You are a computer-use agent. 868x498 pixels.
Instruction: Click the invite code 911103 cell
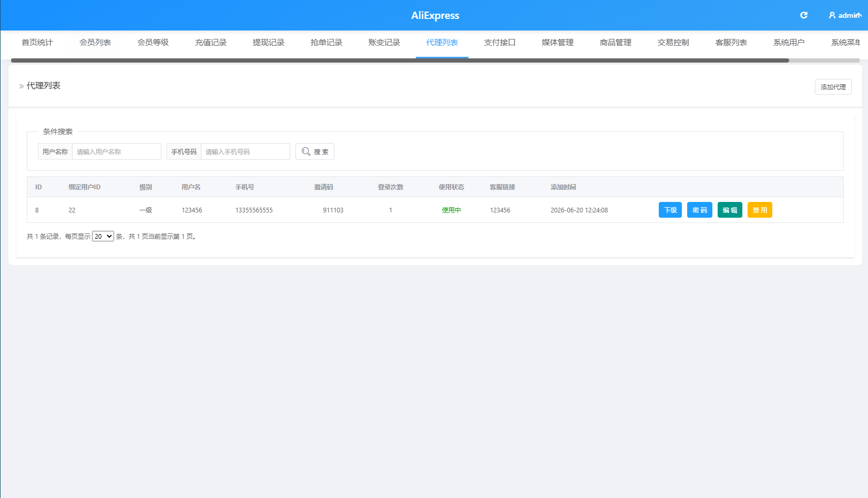pyautogui.click(x=333, y=210)
